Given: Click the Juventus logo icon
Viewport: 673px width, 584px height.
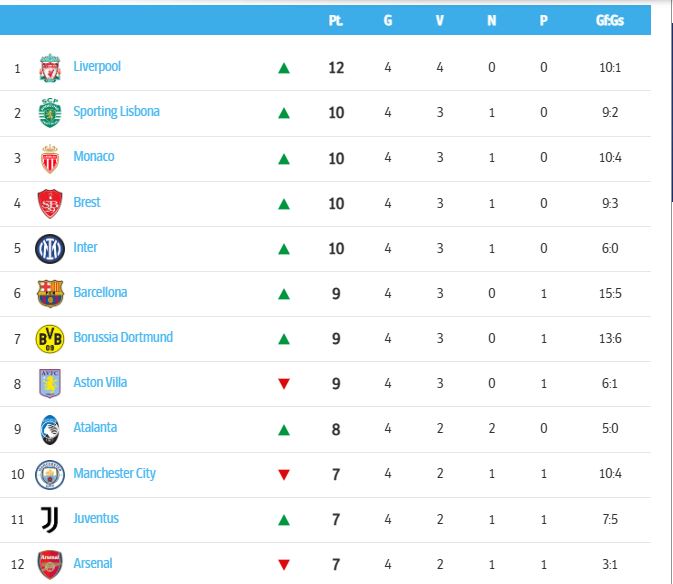Looking at the screenshot, I should pos(50,519).
